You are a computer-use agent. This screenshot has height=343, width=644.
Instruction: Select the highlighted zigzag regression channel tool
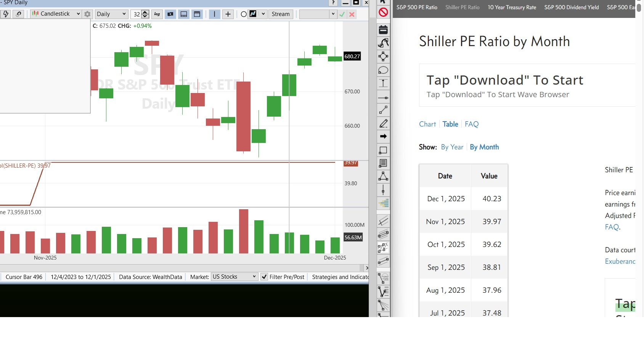click(x=383, y=248)
